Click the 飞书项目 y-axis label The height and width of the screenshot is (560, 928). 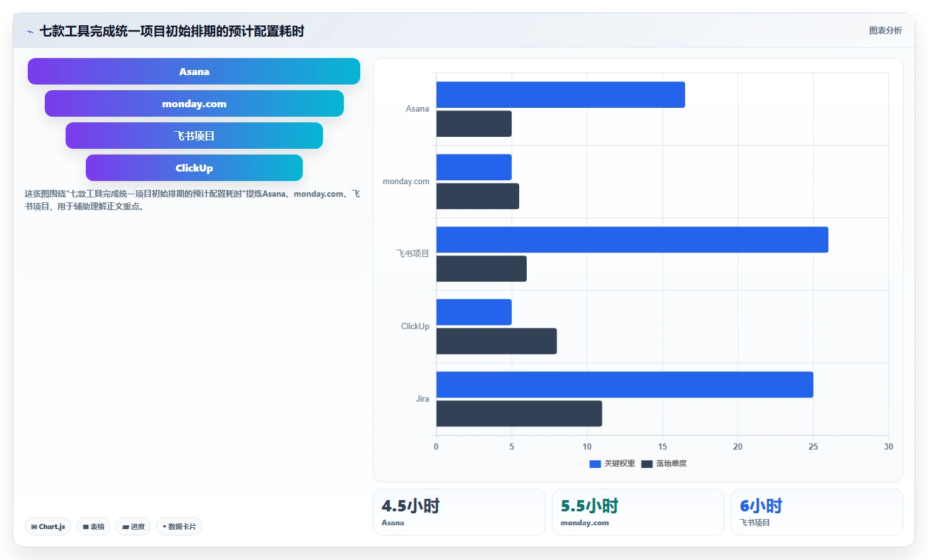point(413,254)
